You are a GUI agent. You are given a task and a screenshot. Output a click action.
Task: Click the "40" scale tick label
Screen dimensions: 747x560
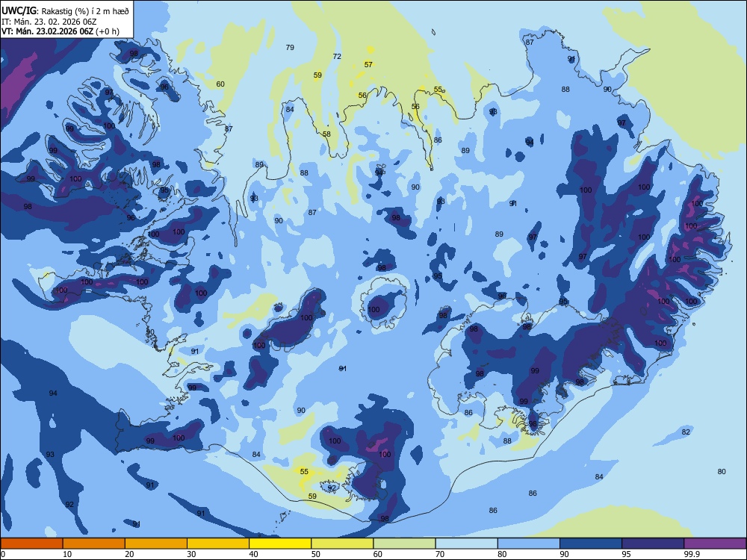pos(253,554)
